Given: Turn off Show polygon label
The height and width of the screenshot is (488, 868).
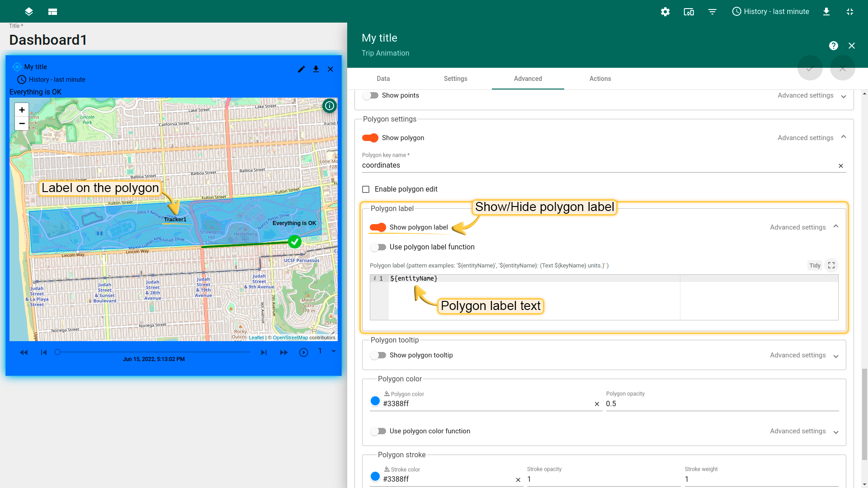Looking at the screenshot, I should pos(378,227).
